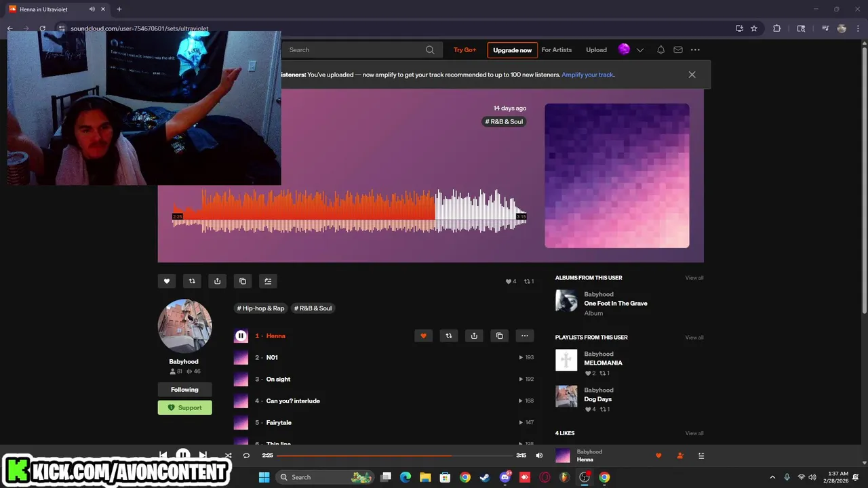Open the Upload page
The image size is (868, 488).
(x=596, y=49)
